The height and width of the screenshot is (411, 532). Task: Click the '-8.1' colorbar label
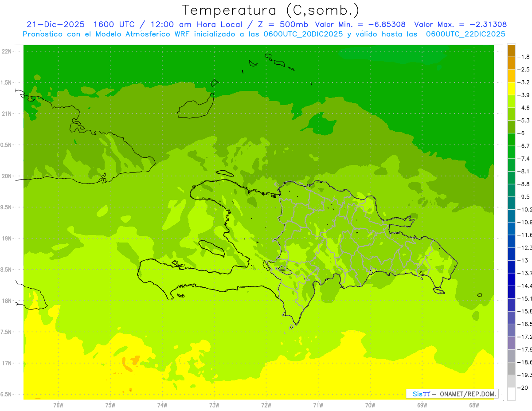(524, 172)
